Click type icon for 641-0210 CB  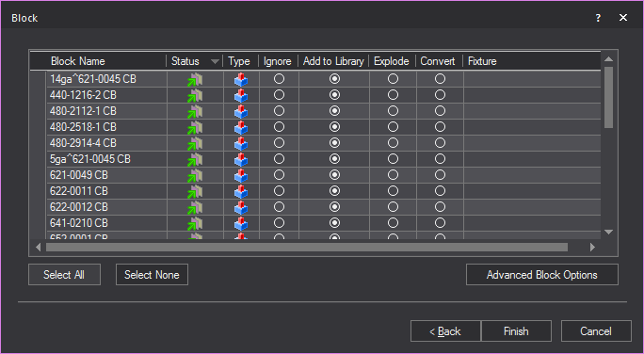[241, 223]
